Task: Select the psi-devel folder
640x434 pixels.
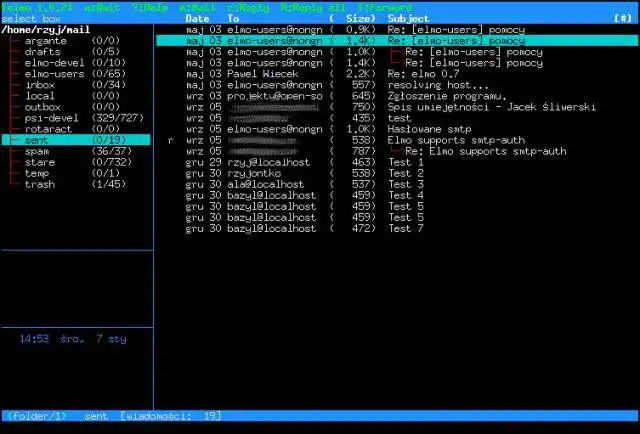Action: 84,118
